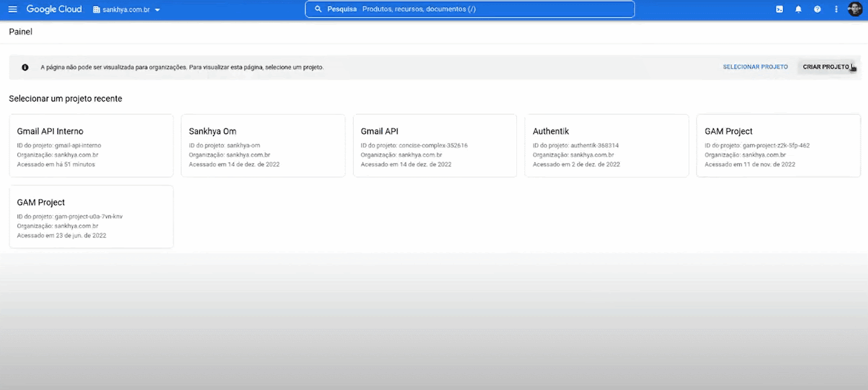Click the search magnifier icon
The height and width of the screenshot is (390, 868).
318,9
